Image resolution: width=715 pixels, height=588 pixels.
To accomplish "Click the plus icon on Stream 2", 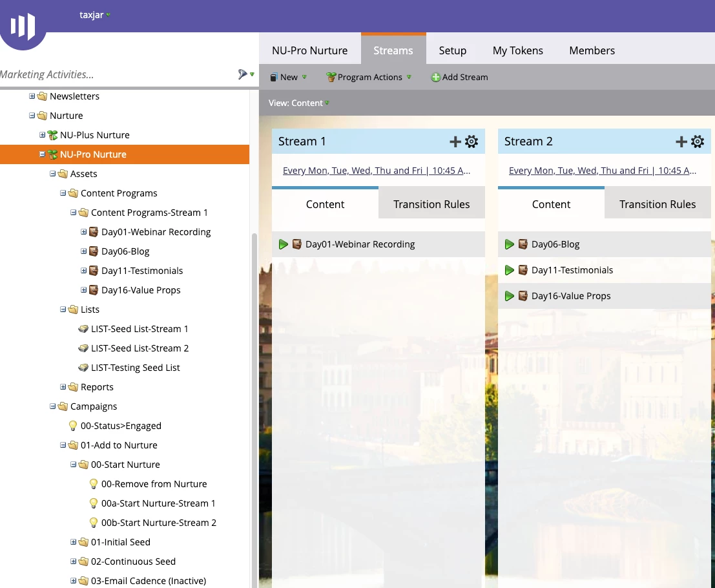I will pos(681,142).
